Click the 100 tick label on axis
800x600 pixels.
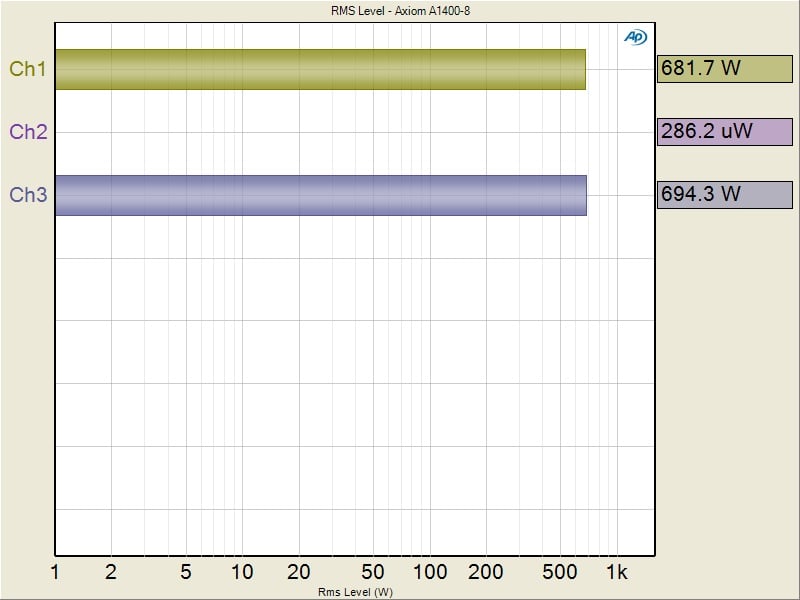click(x=430, y=573)
